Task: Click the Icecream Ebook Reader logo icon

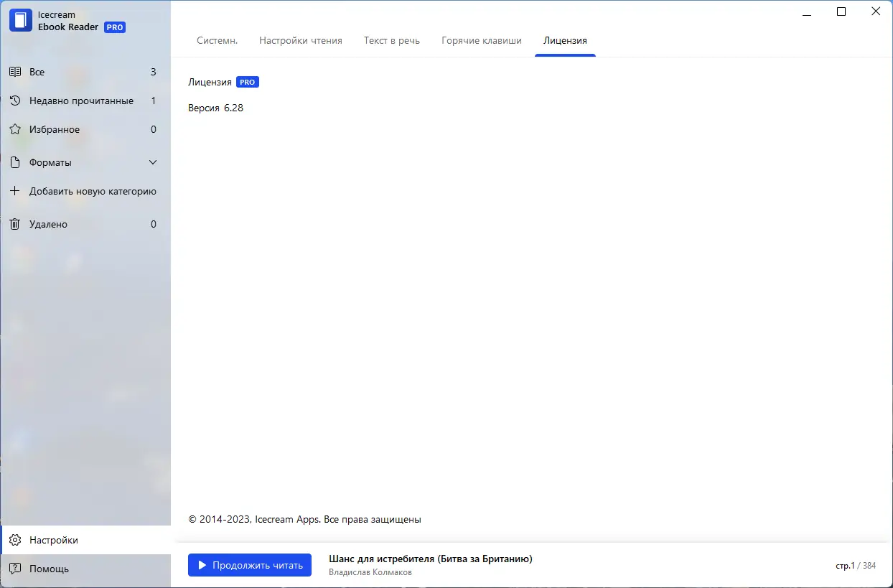Action: (x=21, y=20)
